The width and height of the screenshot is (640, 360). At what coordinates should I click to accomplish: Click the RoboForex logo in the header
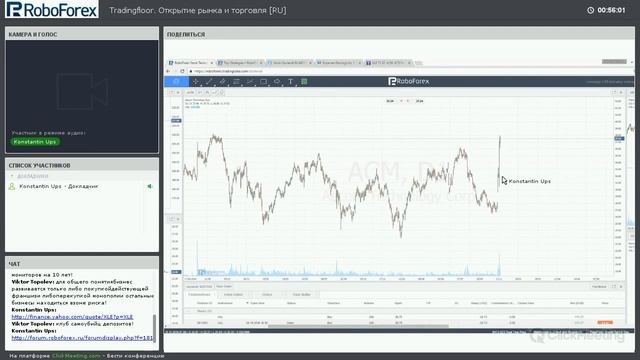[52, 9]
